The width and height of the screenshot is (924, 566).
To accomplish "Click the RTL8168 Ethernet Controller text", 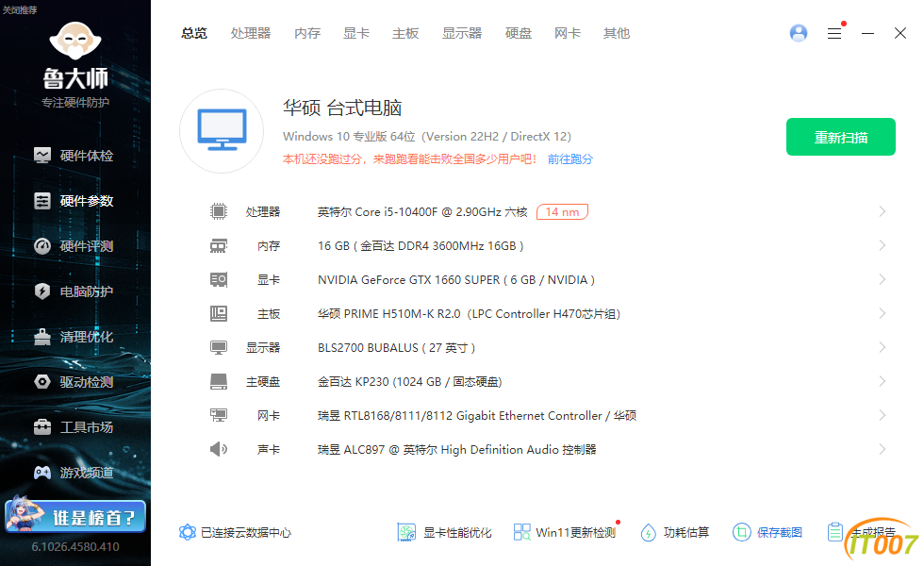I will [x=477, y=416].
